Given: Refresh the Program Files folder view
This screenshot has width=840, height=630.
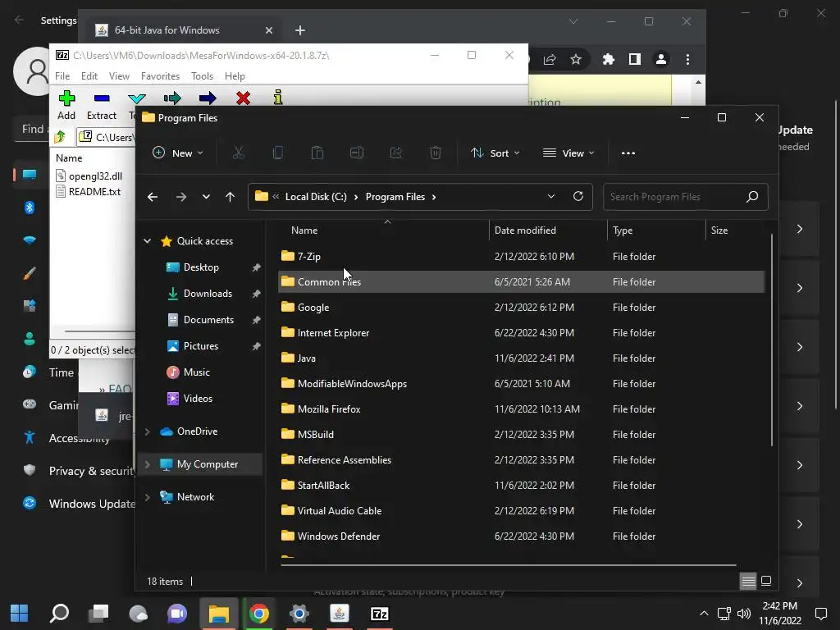Looking at the screenshot, I should pyautogui.click(x=578, y=196).
